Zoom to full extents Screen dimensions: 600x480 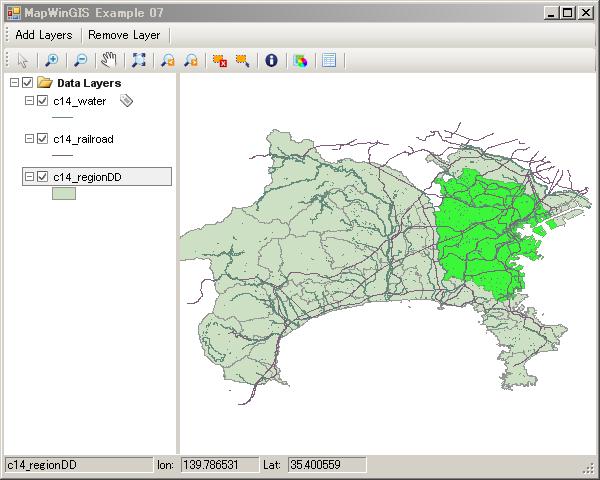pyautogui.click(x=138, y=60)
